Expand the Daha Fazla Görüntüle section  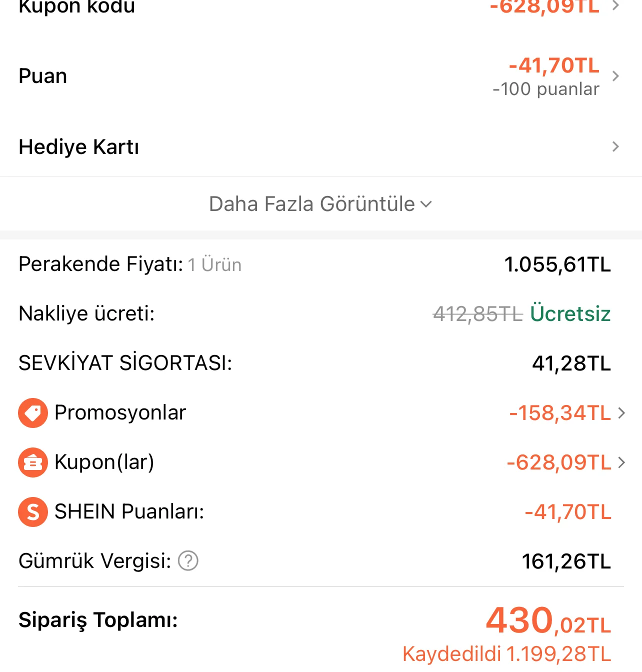[320, 204]
